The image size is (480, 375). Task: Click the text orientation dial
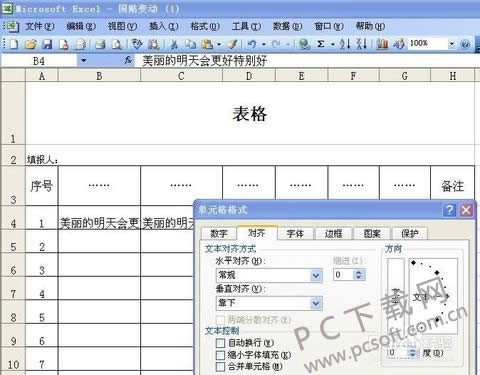(433, 296)
